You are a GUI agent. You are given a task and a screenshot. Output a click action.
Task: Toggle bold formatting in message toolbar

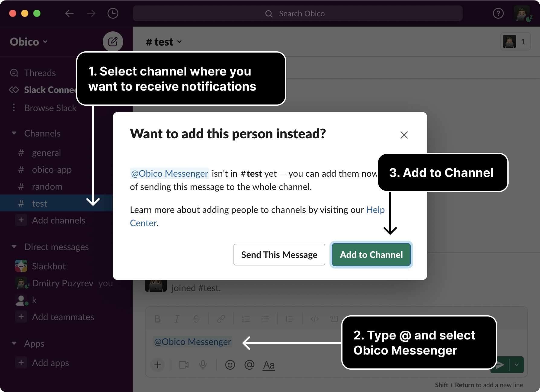157,319
